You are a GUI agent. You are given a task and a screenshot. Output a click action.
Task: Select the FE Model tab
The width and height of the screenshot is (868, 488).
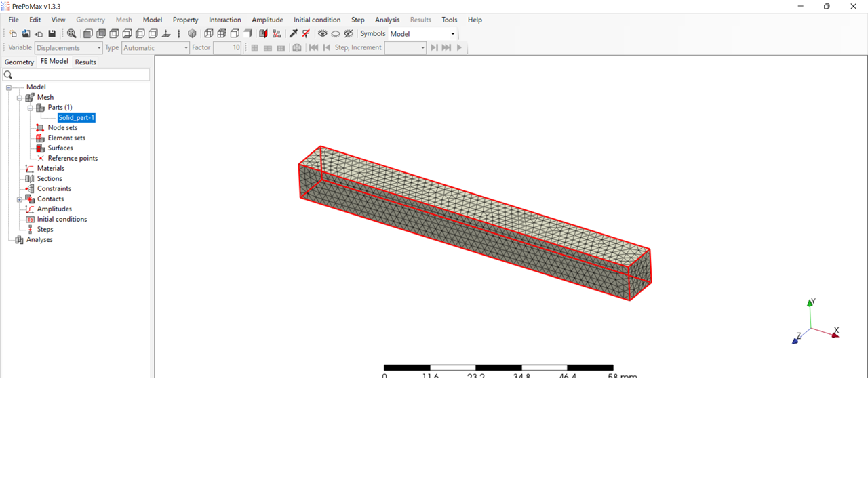54,61
